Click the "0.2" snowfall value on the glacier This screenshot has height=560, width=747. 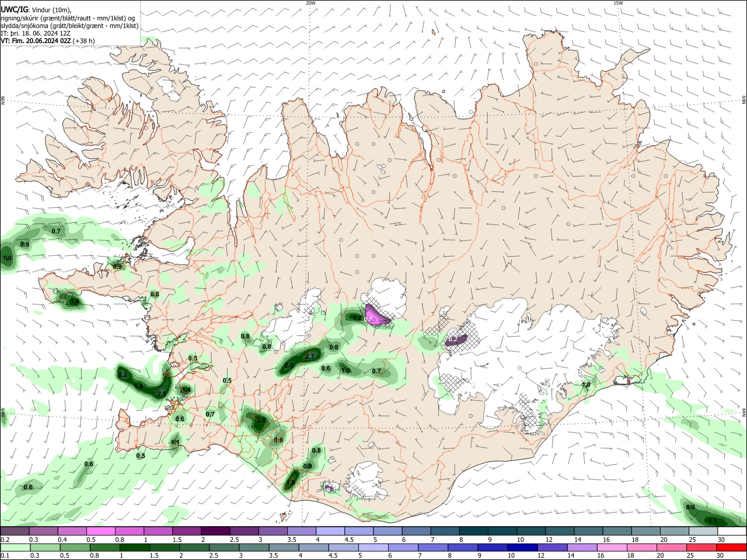[x=453, y=339]
